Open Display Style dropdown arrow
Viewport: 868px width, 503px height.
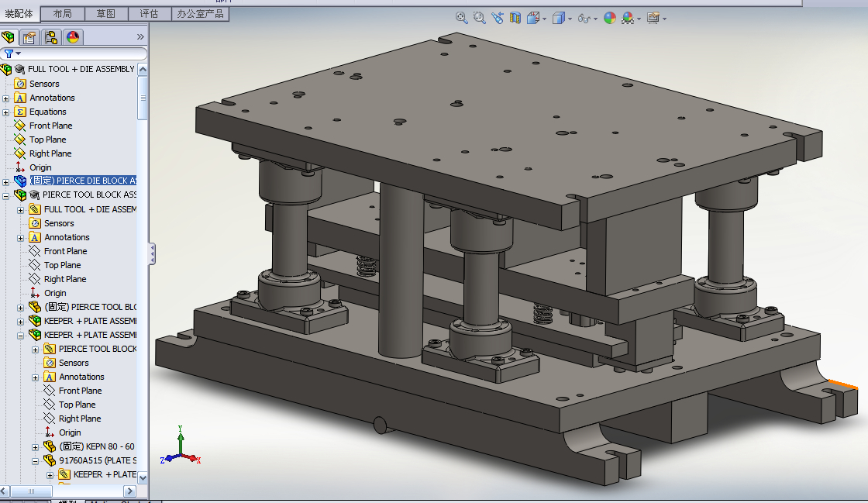click(570, 19)
